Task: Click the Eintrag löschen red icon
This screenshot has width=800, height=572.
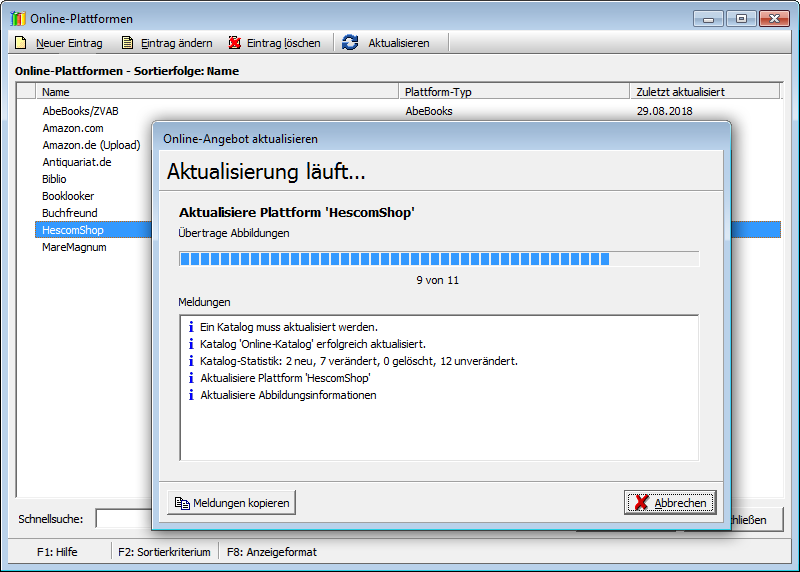Action: [x=234, y=43]
